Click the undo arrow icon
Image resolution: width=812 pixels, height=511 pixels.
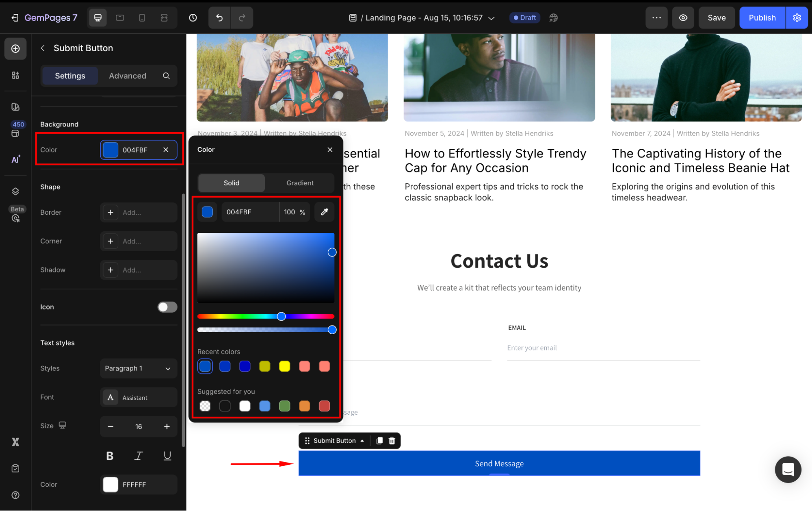pyautogui.click(x=219, y=17)
